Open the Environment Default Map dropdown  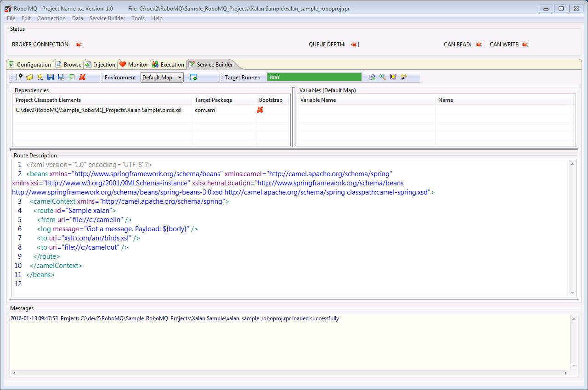162,78
